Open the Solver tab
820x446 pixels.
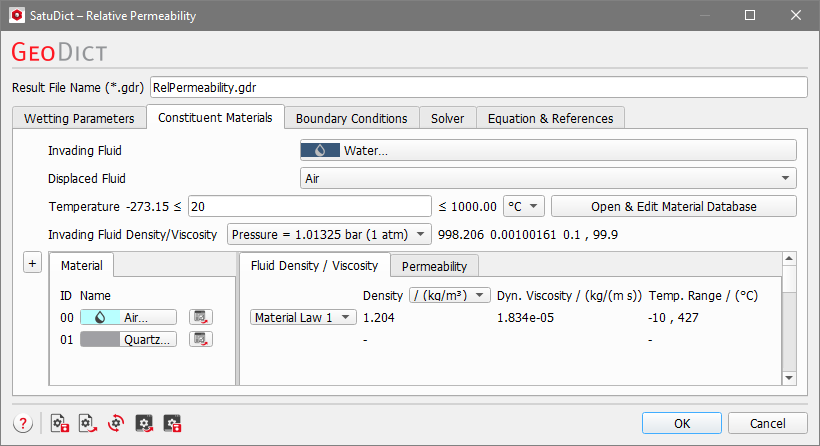point(448,119)
